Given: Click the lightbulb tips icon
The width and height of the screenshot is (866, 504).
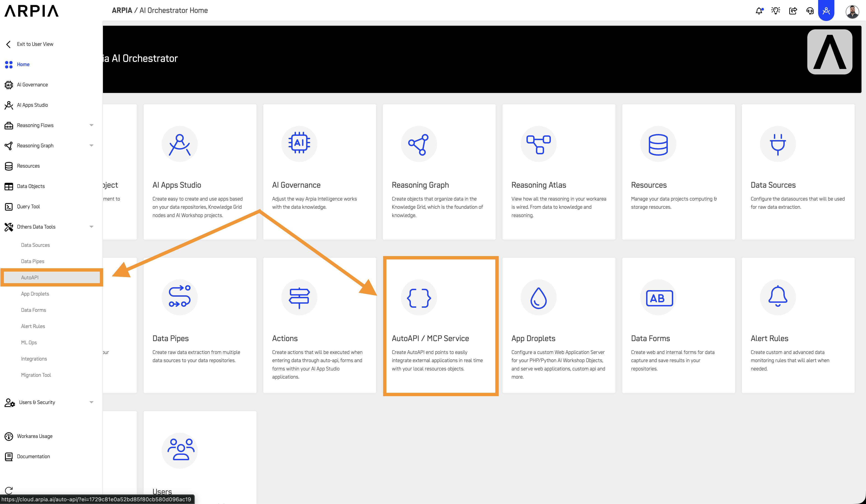Looking at the screenshot, I should pos(776,11).
